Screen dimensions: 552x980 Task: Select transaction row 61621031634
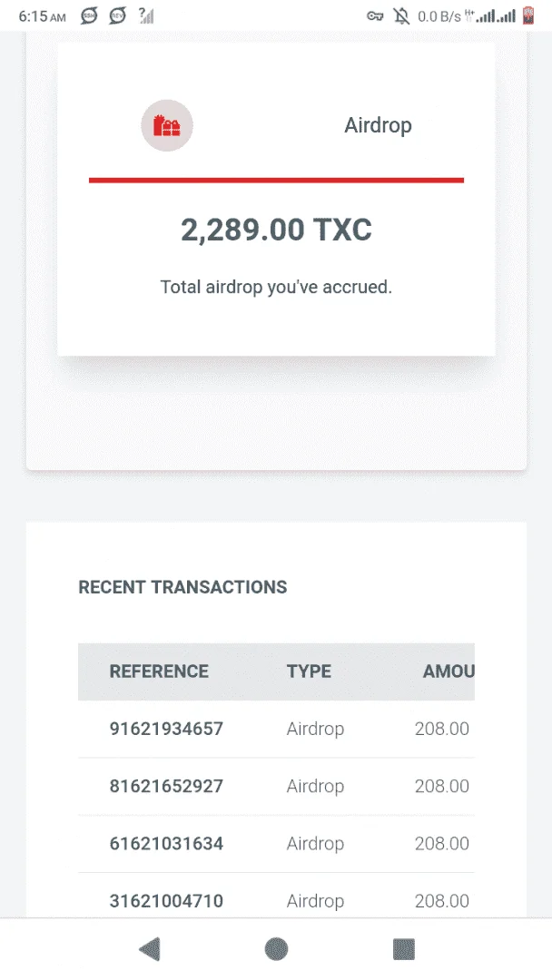point(276,844)
